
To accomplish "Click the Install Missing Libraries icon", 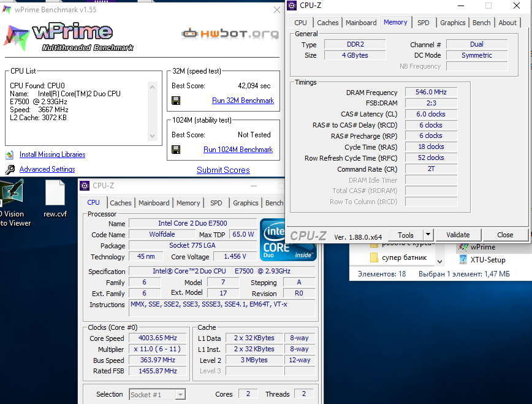I will [10, 155].
